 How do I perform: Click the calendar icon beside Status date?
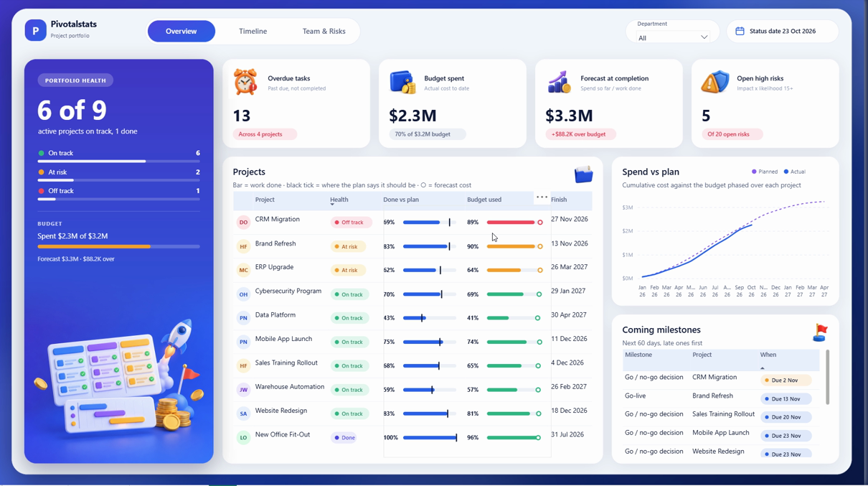click(x=740, y=31)
